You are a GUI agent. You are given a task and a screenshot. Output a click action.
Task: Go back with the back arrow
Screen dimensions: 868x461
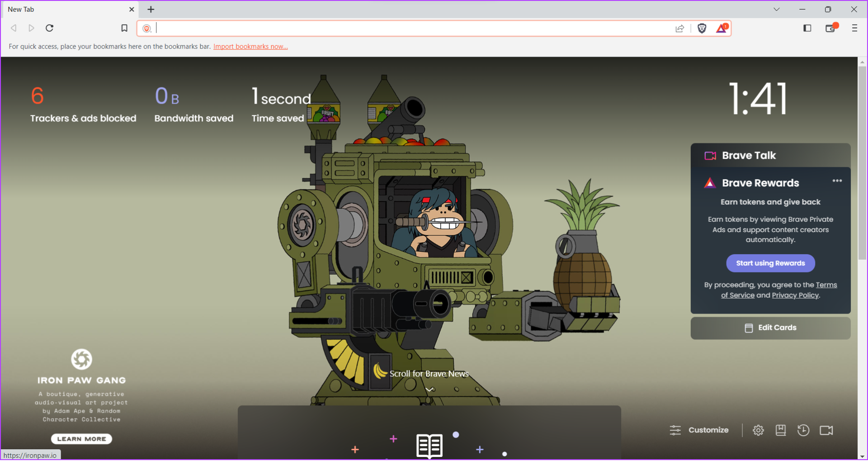14,28
